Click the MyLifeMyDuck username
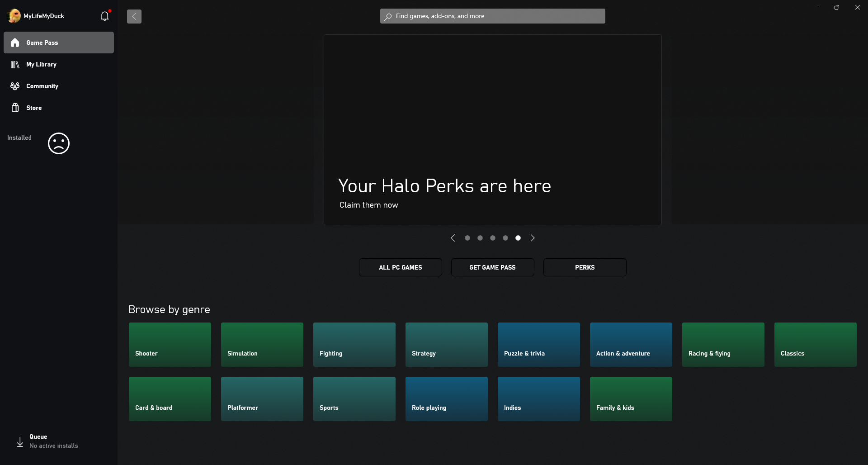868x465 pixels. point(44,16)
